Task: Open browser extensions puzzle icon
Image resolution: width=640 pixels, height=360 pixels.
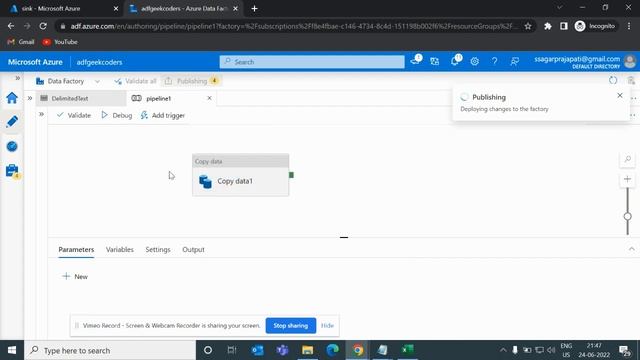Action: tap(548, 26)
